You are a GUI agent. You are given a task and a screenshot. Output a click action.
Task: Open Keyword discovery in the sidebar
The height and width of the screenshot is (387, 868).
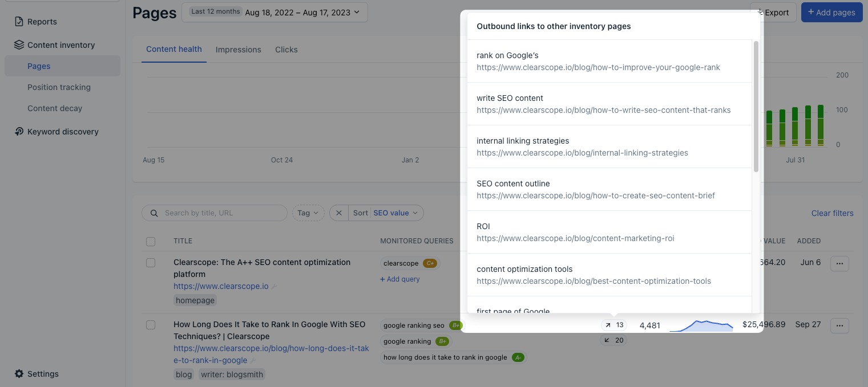point(63,132)
